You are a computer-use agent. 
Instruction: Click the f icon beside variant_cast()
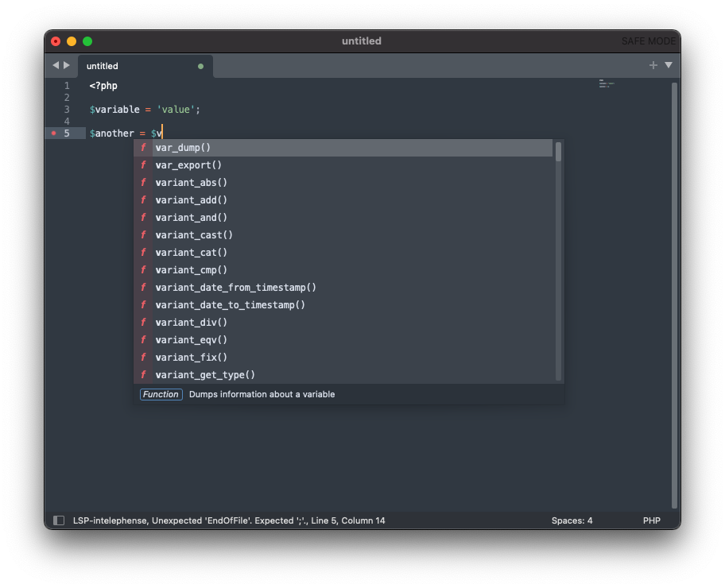(144, 234)
